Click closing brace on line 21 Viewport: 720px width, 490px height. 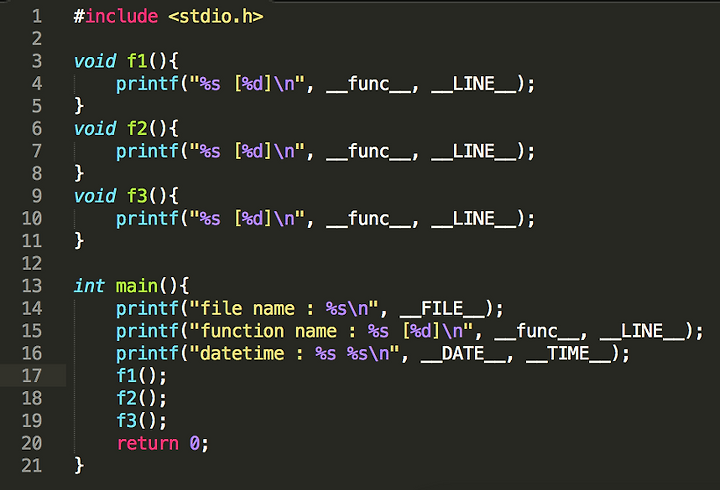tap(79, 466)
